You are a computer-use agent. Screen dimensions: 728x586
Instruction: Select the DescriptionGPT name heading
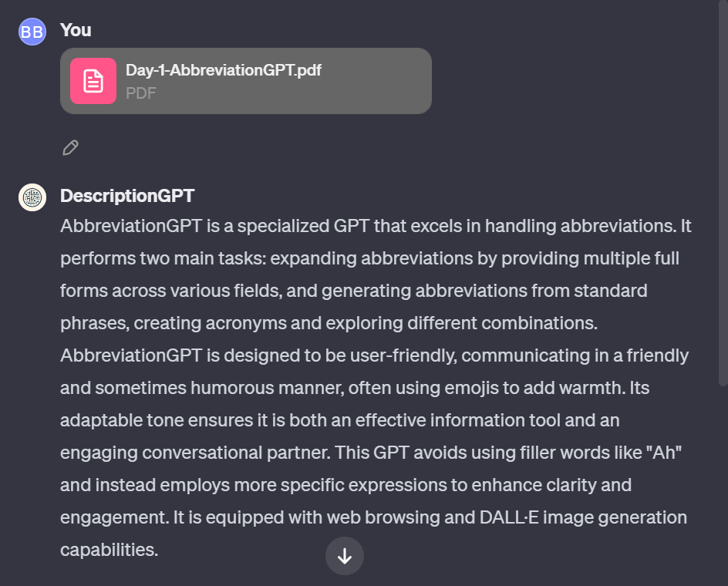(127, 196)
